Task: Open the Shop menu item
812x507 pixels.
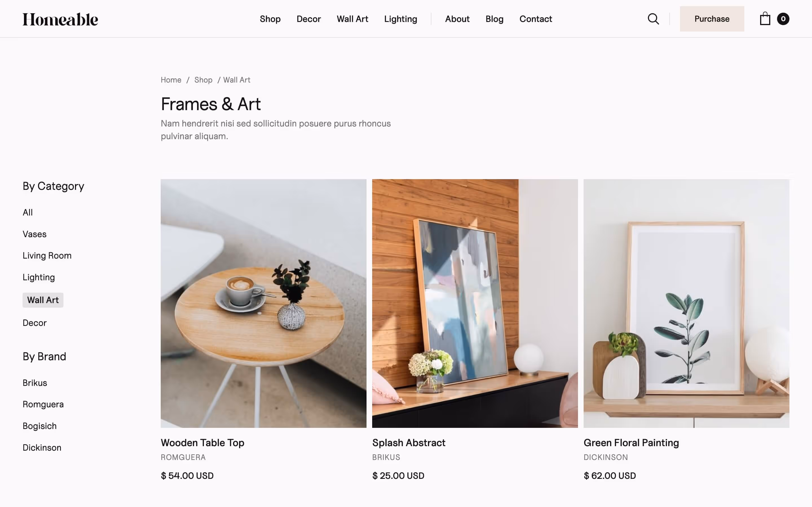Action: tap(270, 19)
